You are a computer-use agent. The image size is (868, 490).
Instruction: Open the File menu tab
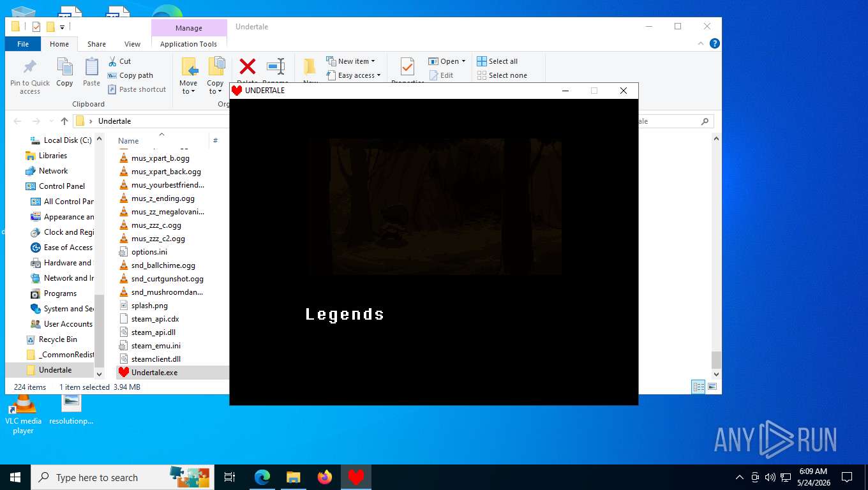23,44
